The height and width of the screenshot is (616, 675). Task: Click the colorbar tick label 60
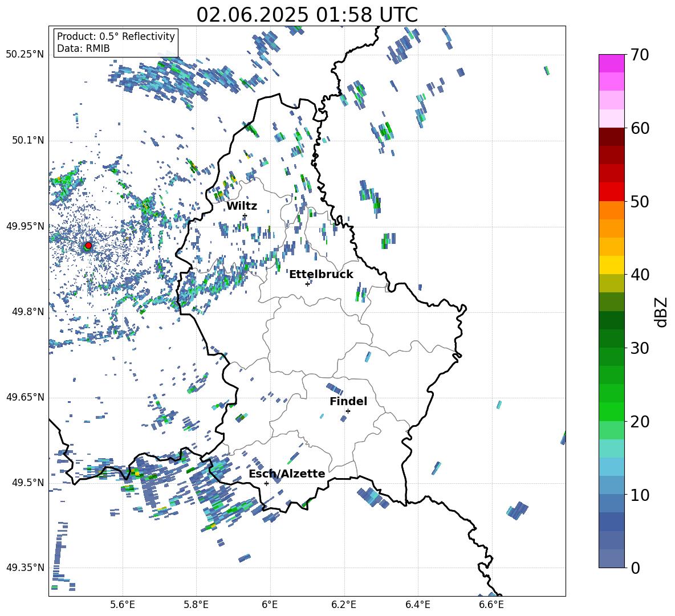640,128
